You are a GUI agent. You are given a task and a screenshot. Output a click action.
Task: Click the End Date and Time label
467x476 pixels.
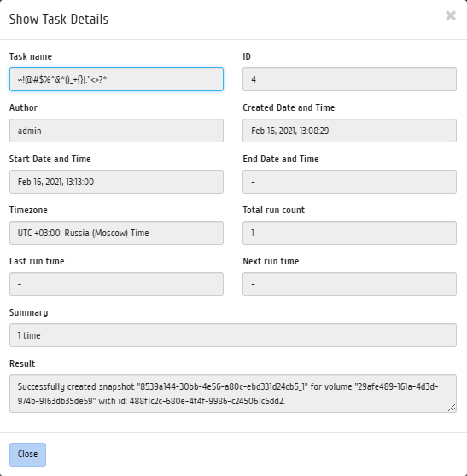(x=281, y=159)
